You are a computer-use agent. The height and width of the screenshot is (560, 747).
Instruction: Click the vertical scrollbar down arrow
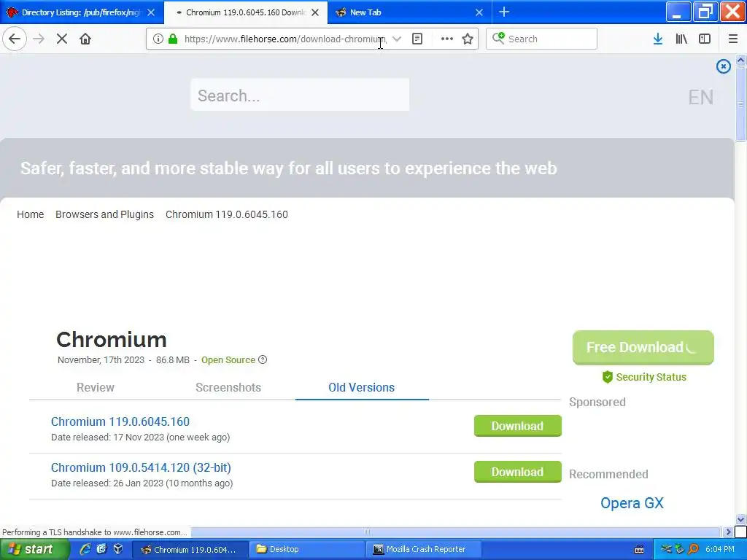[740, 519]
